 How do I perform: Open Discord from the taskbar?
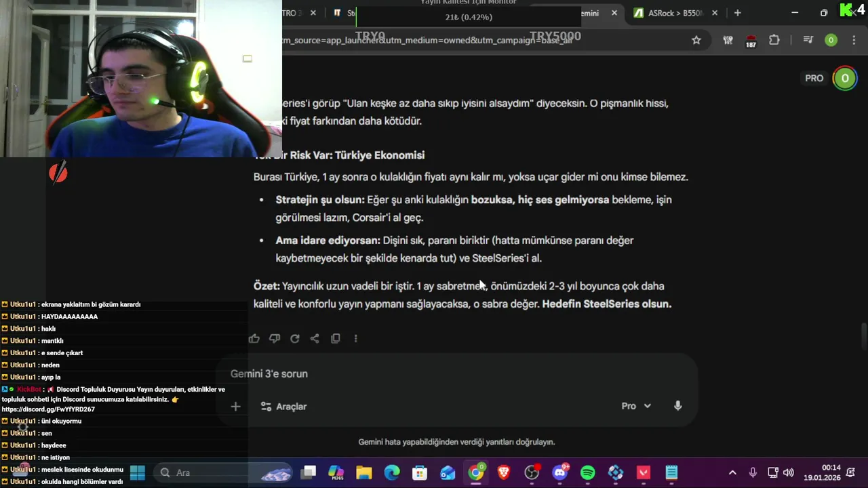[x=560, y=472]
